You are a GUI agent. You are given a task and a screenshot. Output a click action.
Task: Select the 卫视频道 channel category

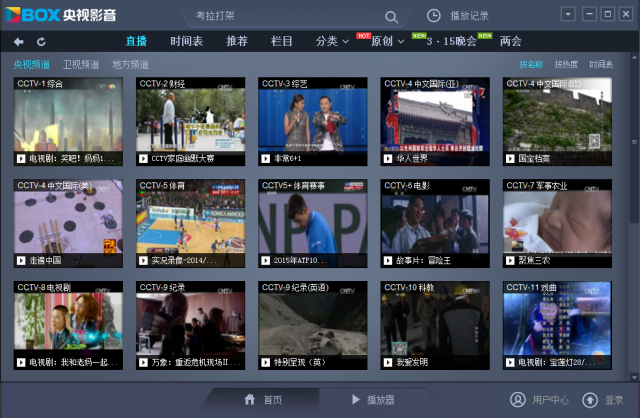point(81,64)
